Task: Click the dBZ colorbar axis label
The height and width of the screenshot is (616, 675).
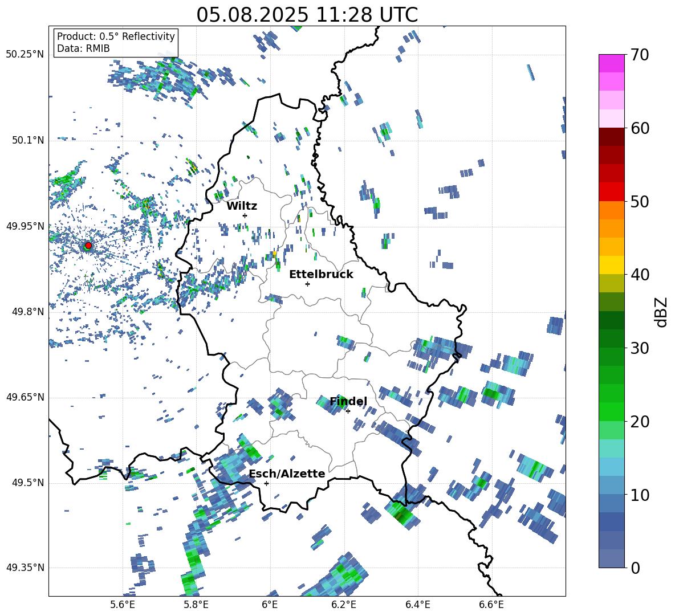Action: pos(662,312)
